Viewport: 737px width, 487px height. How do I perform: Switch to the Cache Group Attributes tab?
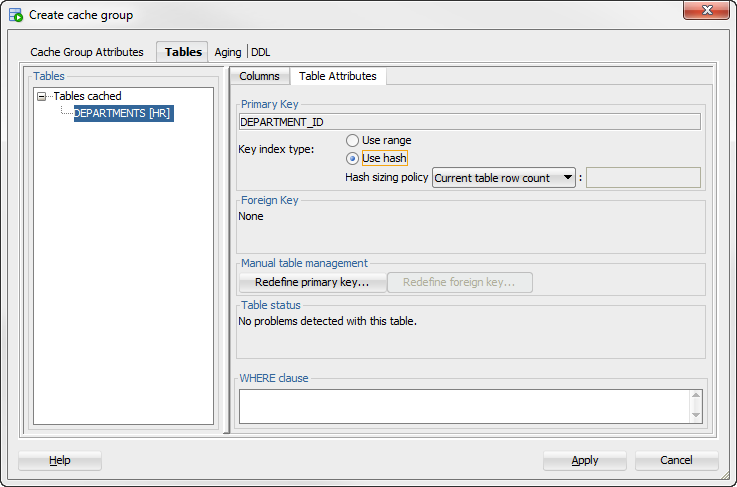tap(87, 52)
